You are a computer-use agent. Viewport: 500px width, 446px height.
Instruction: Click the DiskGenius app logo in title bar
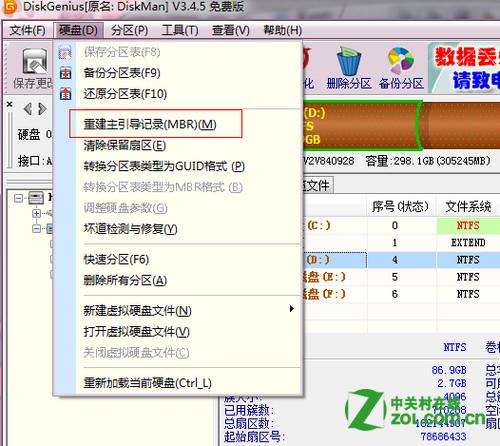9,7
